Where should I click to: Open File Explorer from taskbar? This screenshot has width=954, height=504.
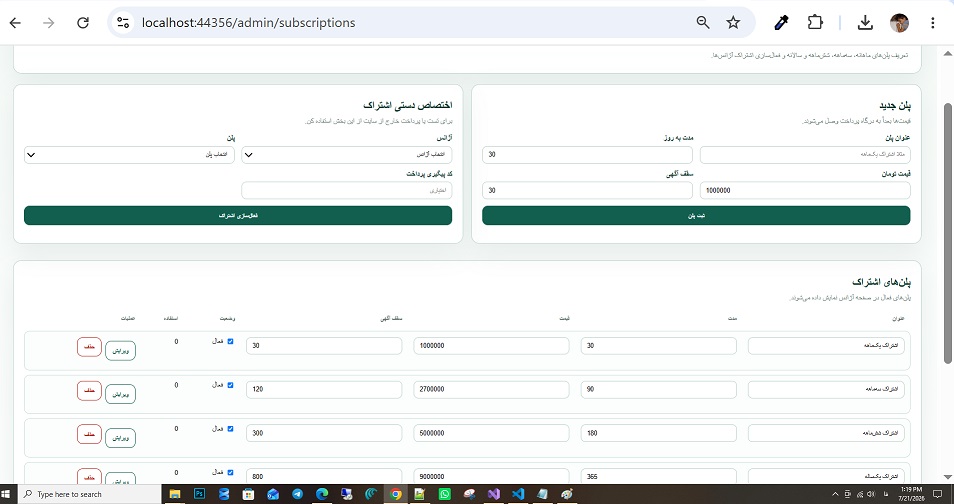click(x=175, y=494)
